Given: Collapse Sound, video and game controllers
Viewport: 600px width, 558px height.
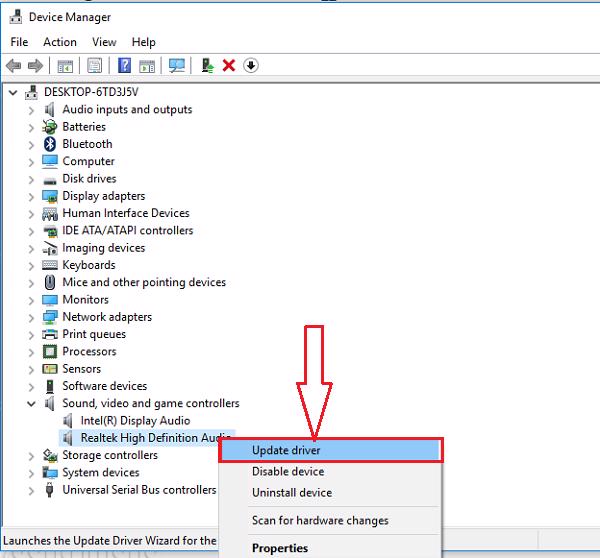Looking at the screenshot, I should (x=31, y=403).
